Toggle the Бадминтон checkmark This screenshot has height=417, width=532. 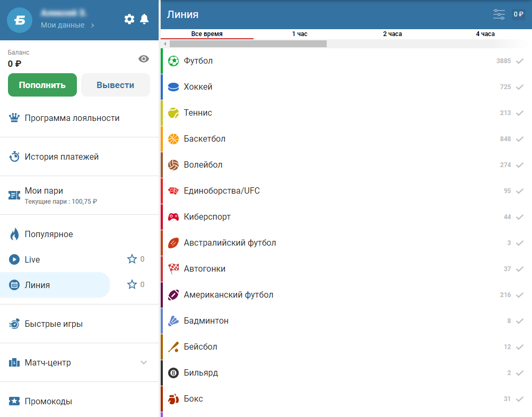pyautogui.click(x=519, y=321)
